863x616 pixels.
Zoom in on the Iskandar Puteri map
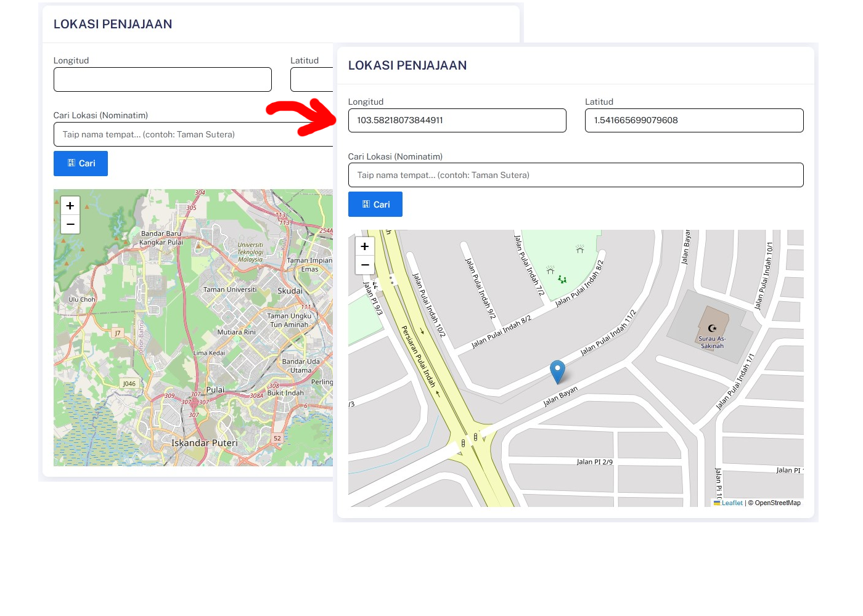pyautogui.click(x=70, y=206)
